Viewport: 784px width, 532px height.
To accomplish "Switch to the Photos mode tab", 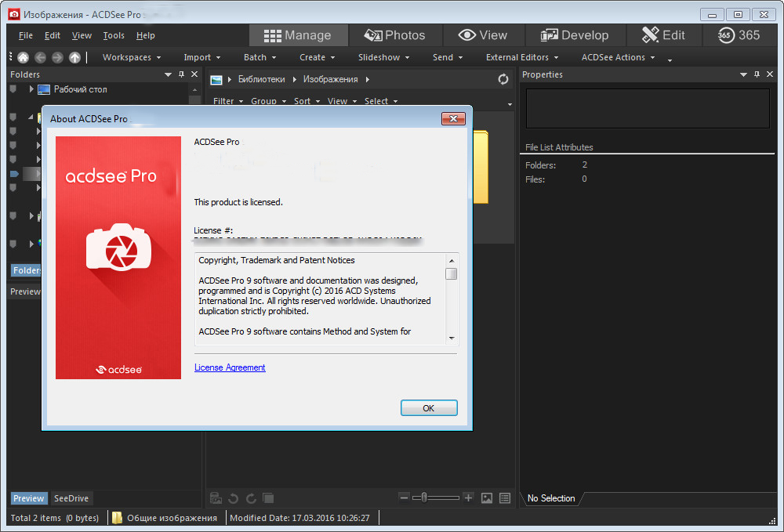I will coord(395,35).
